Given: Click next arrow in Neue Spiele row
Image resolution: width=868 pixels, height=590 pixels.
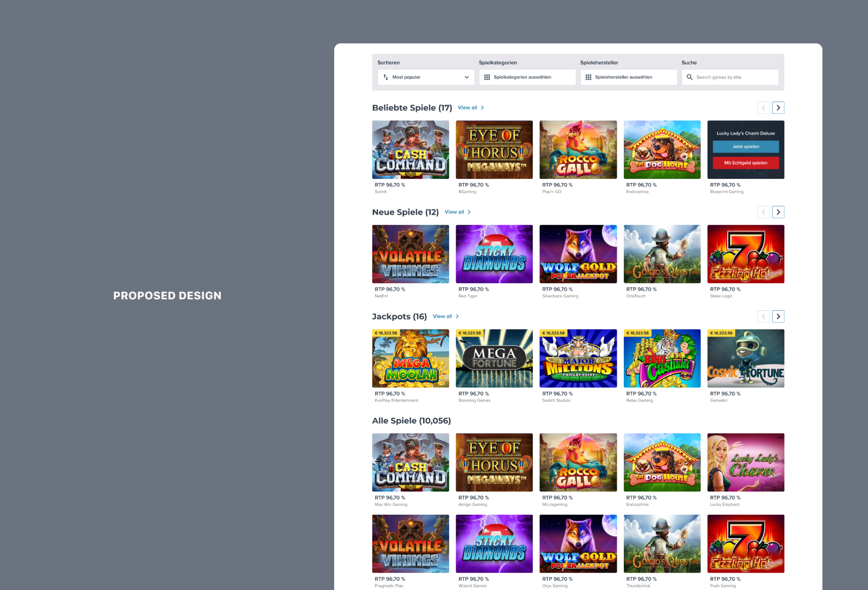Looking at the screenshot, I should (x=778, y=212).
